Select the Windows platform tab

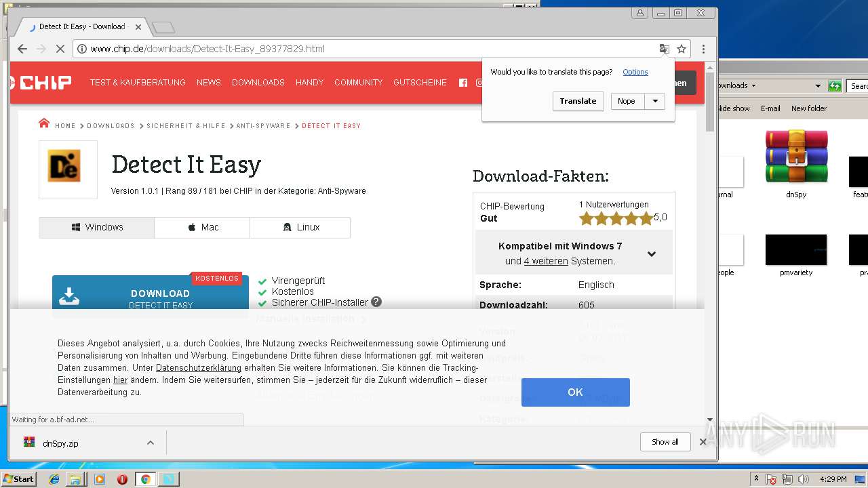[x=97, y=227]
